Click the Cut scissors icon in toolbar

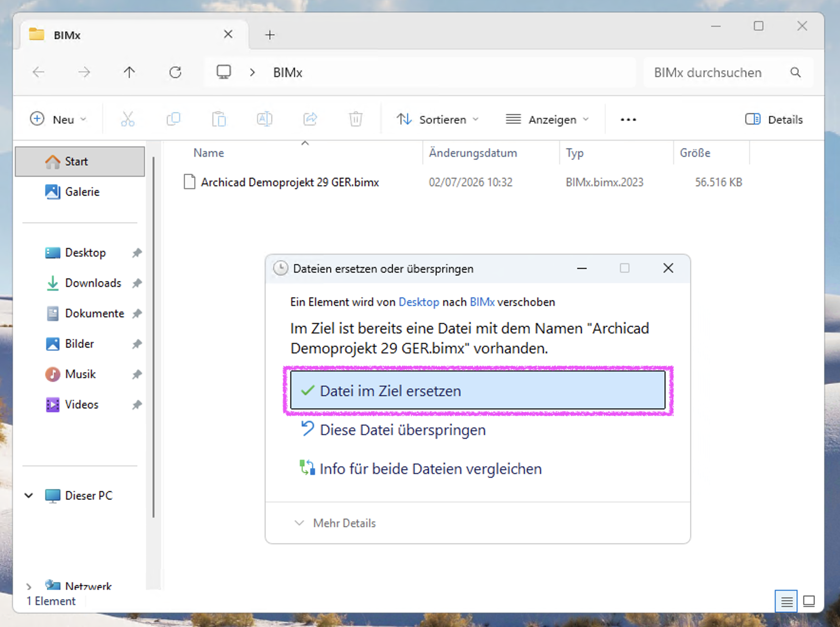coord(127,119)
